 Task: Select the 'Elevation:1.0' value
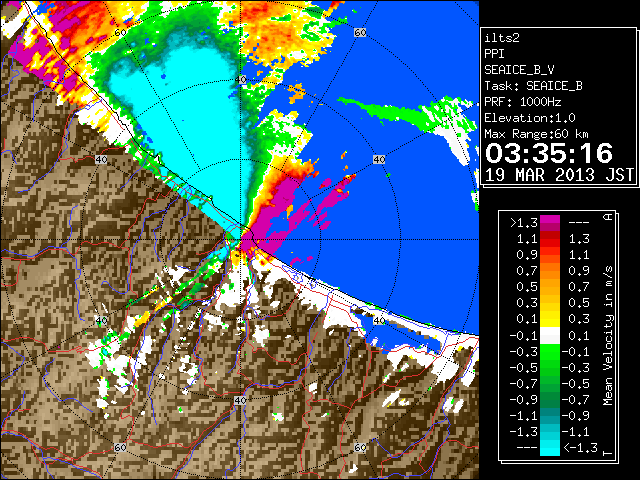point(530,118)
